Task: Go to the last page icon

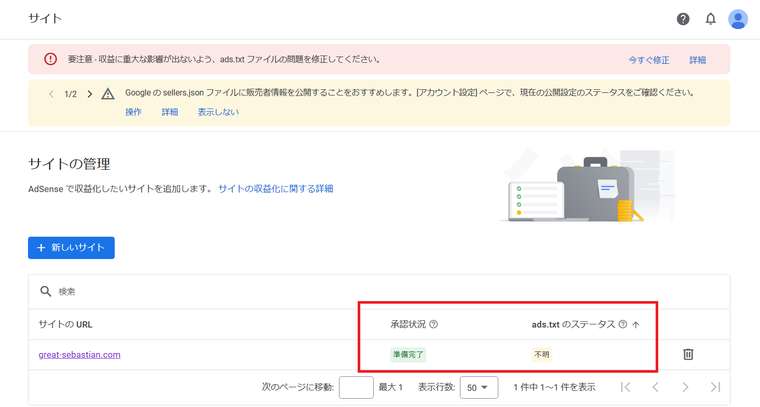Action: pos(715,387)
